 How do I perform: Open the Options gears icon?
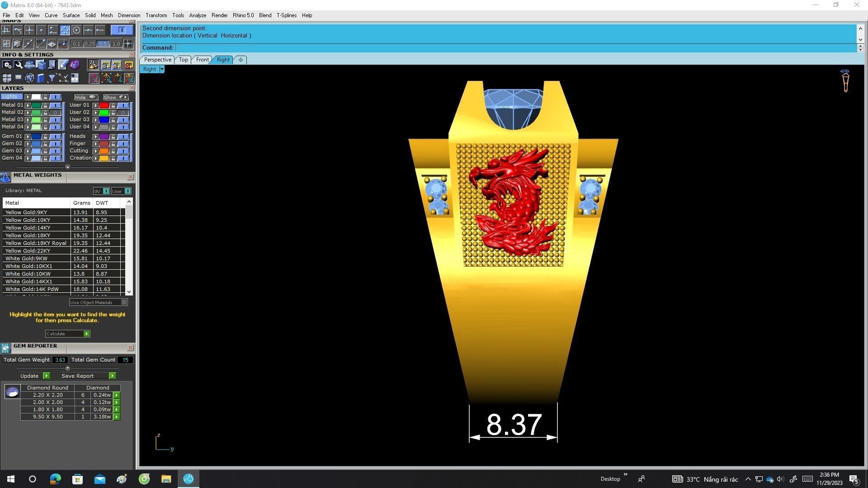tap(7, 65)
